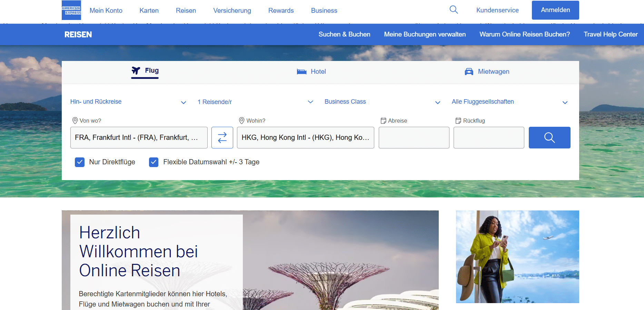This screenshot has height=310, width=644.
Task: Open the Versicherung menu item
Action: coord(232,10)
